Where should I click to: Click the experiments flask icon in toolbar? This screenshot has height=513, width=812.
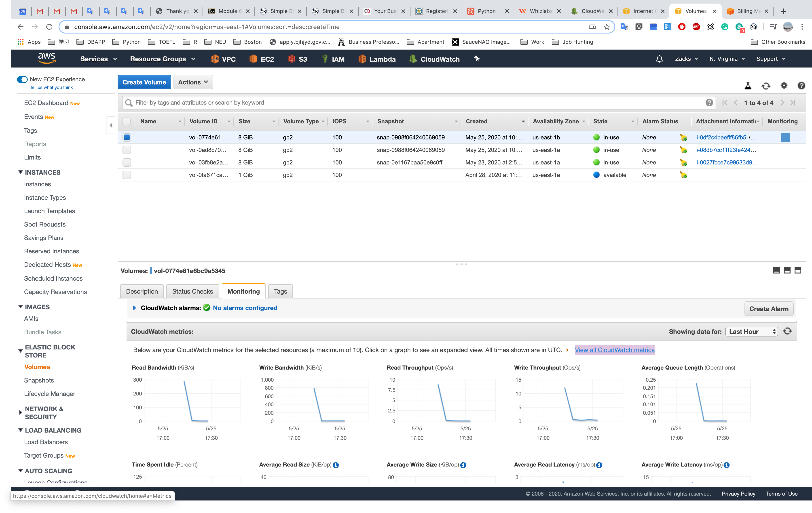point(748,86)
